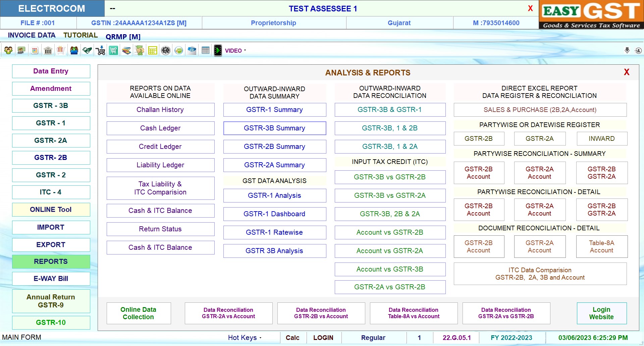
Task: Click the settings gear-wrench toolbar icon
Action: tap(166, 51)
